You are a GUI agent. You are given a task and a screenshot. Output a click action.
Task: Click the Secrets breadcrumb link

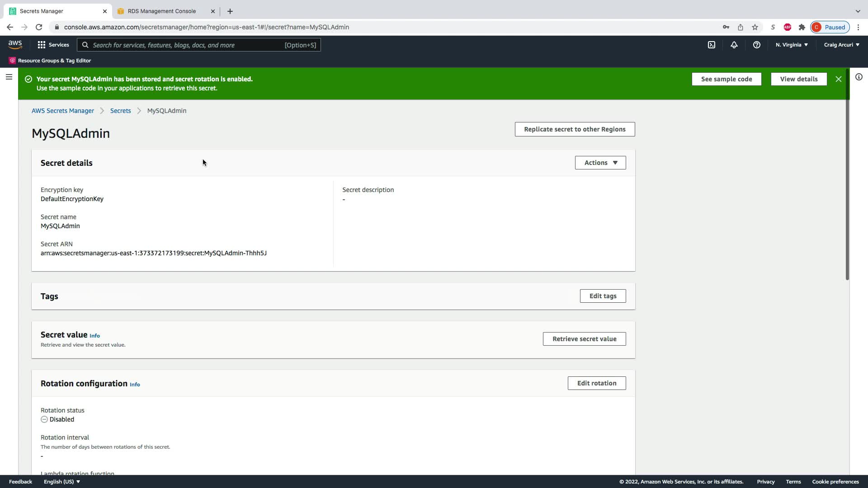[120, 111]
